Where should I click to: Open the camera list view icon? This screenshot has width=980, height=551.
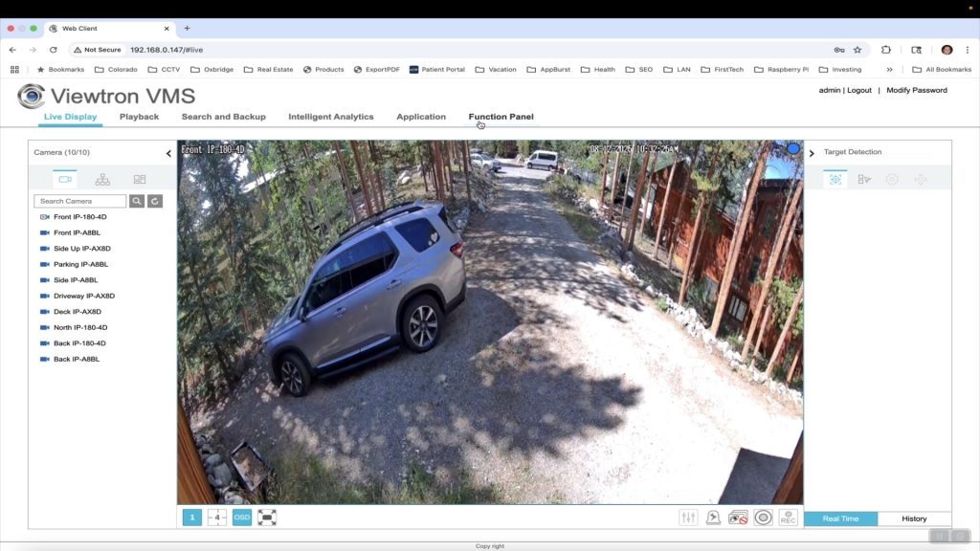tap(65, 179)
